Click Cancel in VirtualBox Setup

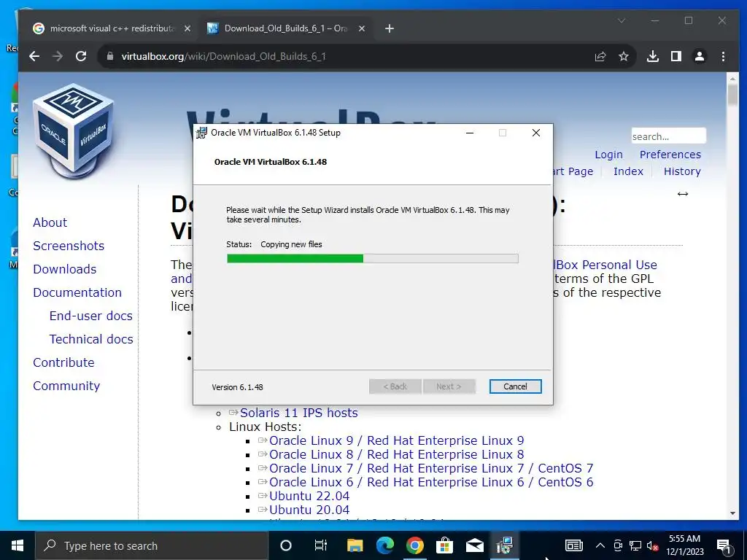(x=515, y=386)
